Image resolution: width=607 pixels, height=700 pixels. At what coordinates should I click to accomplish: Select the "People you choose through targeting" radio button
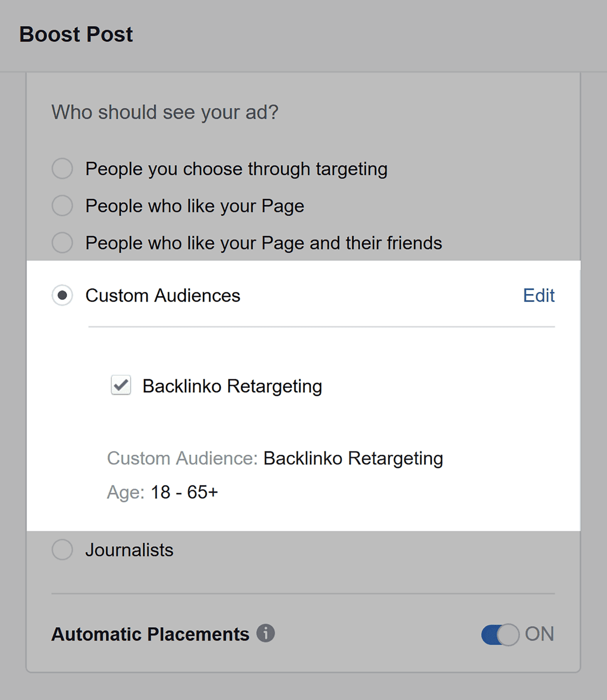click(x=62, y=169)
